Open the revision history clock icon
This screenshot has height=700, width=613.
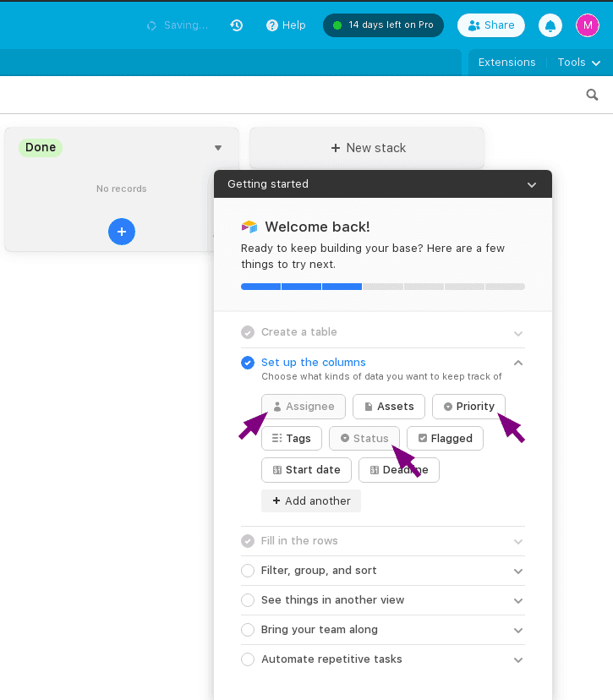coord(237,25)
